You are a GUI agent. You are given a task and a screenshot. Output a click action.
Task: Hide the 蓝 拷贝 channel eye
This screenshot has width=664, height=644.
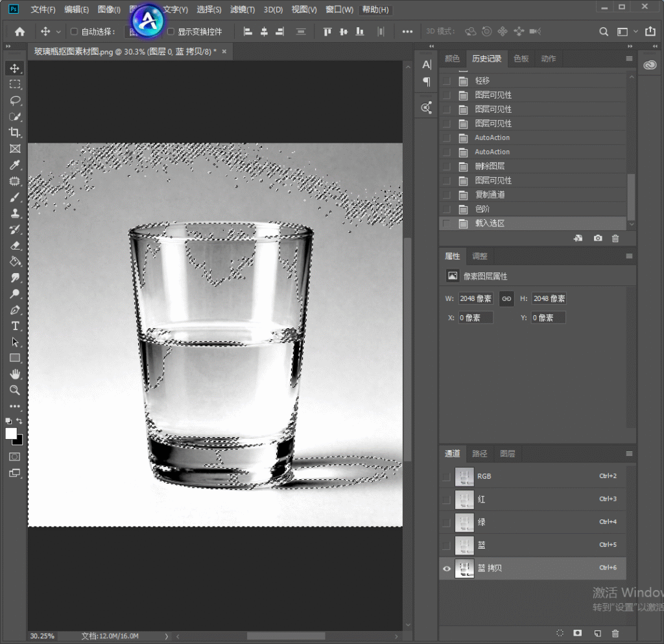tap(446, 569)
